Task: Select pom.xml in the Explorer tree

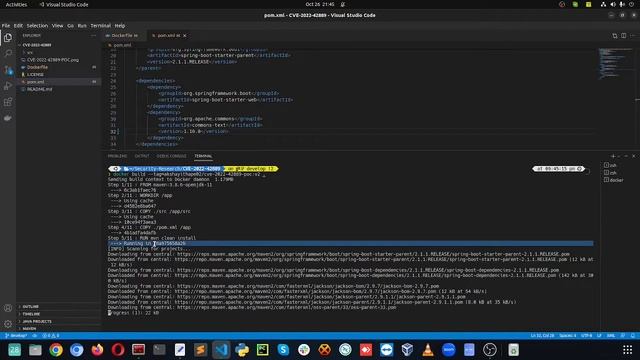Action: click(58, 82)
